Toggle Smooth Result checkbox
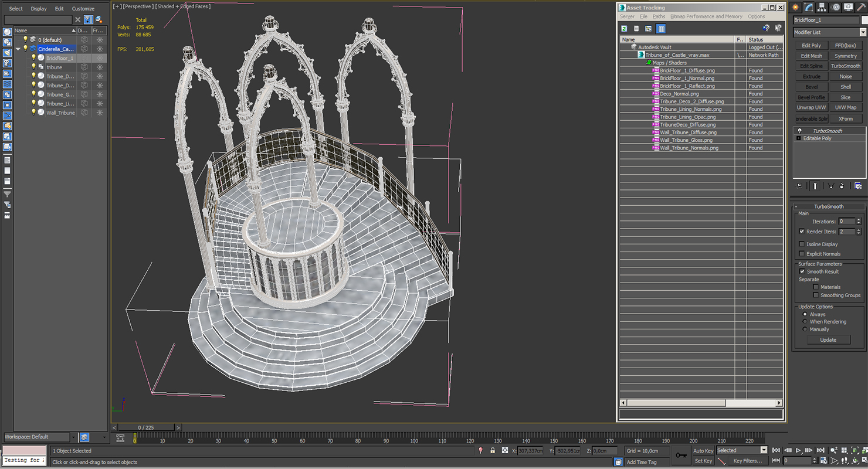 pos(802,271)
